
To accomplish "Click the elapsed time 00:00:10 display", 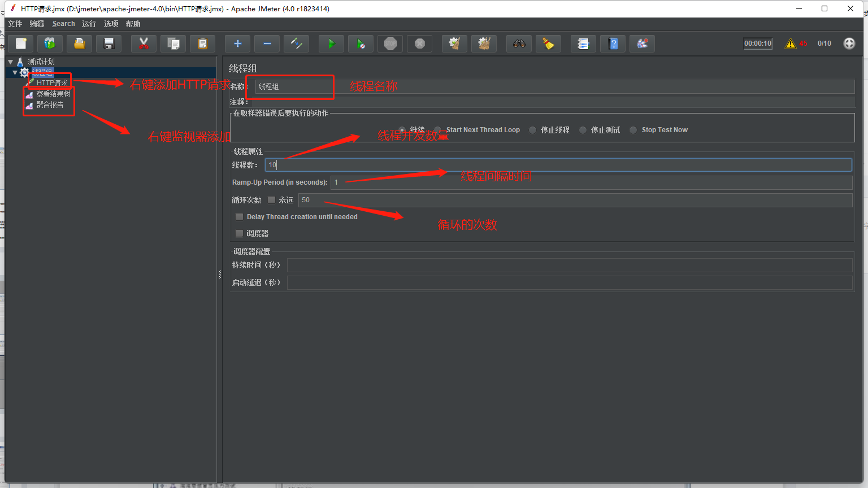I will point(758,43).
